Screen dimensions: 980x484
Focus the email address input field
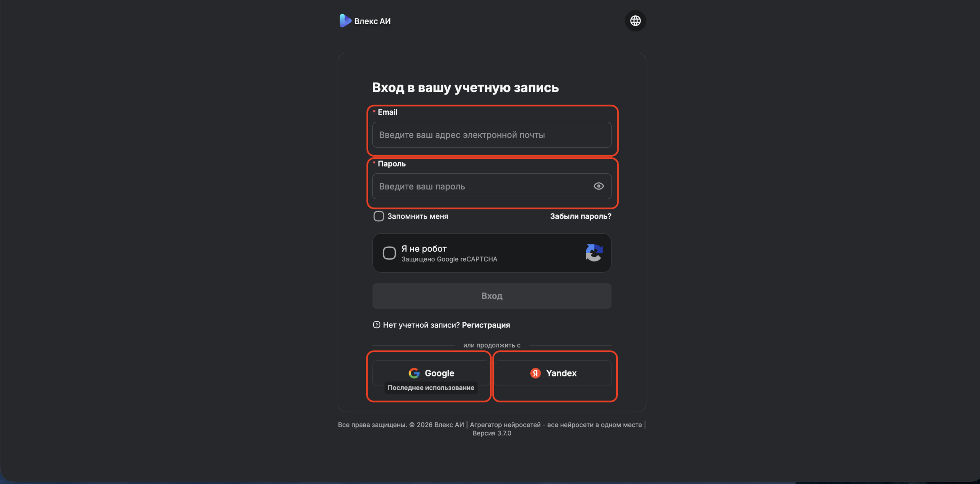point(492,135)
